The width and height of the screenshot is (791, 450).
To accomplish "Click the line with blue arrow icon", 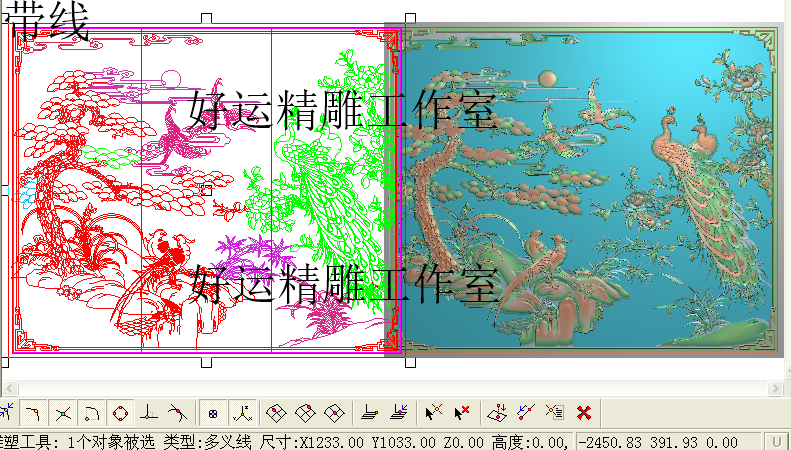I will tap(526, 413).
